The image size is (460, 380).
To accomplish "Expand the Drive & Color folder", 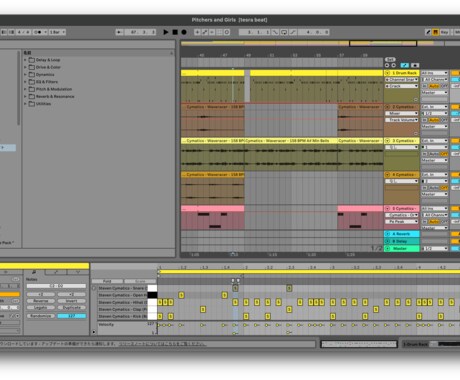I will 25,67.
